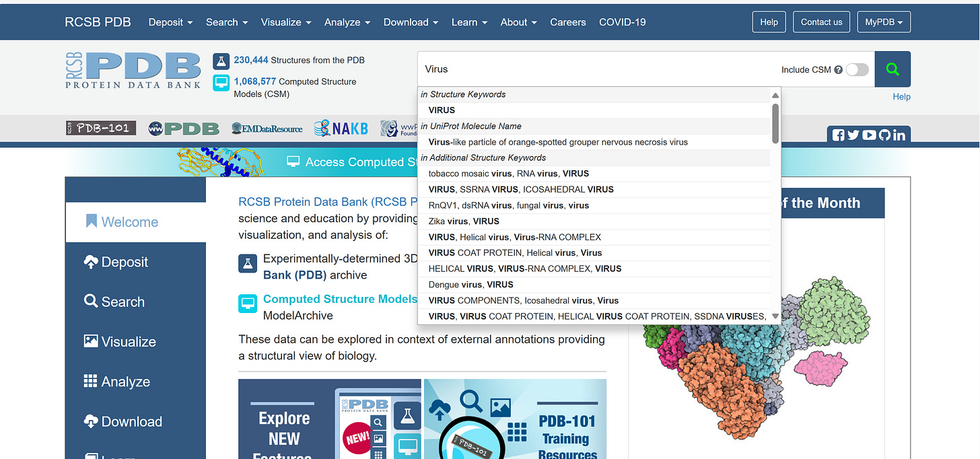Click the flask icon next to Experimentally-determined 3D
980x459 pixels.
click(248, 263)
